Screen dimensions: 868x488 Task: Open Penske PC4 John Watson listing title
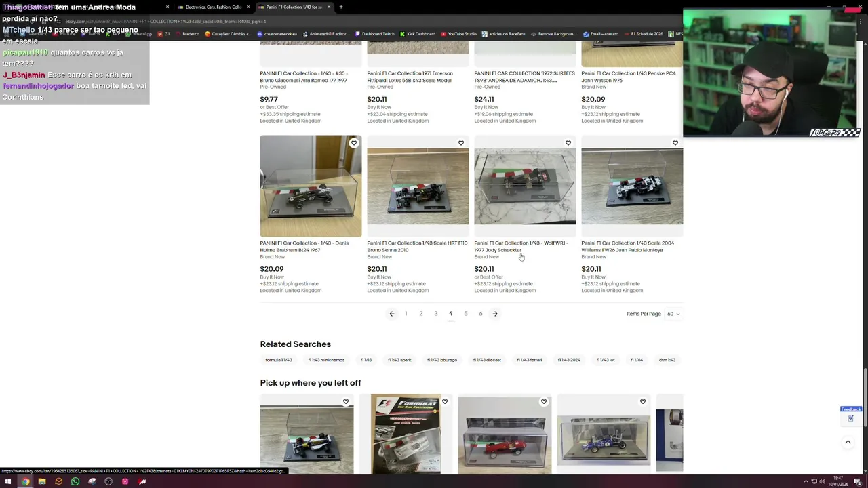[629, 77]
